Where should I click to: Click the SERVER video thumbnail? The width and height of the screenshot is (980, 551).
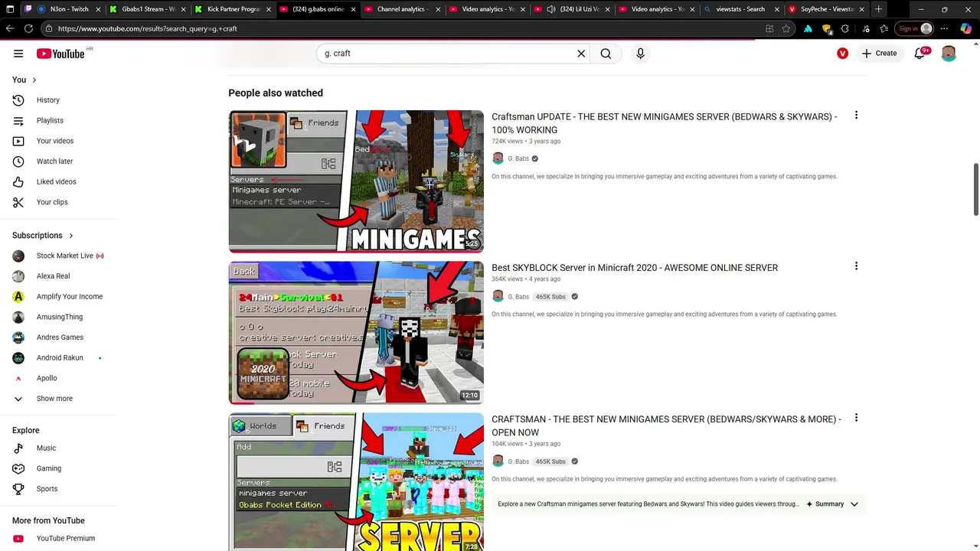coord(356,481)
